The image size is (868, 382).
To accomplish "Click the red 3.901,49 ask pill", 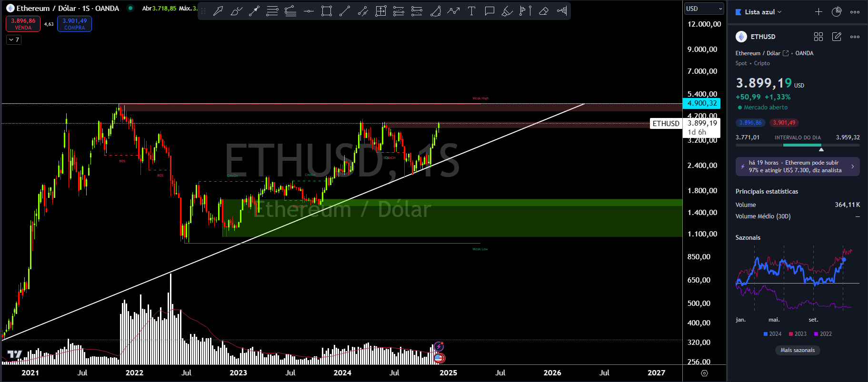I will pyautogui.click(x=784, y=123).
